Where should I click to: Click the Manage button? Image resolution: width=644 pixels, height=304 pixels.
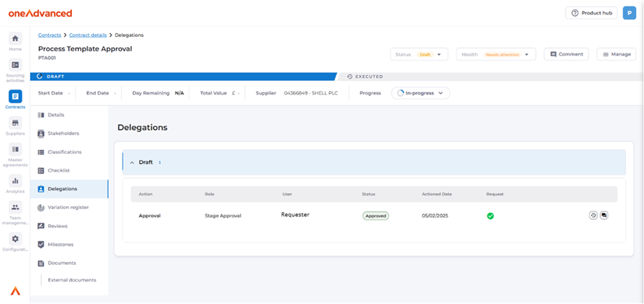click(x=616, y=54)
